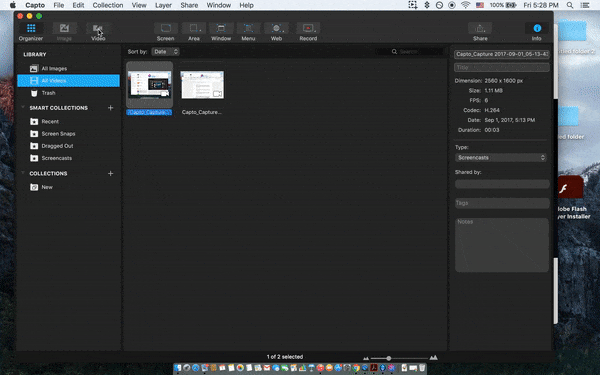Image resolution: width=600 pixels, height=375 pixels.
Task: Click the small thumbnails icon
Action: click(x=366, y=359)
